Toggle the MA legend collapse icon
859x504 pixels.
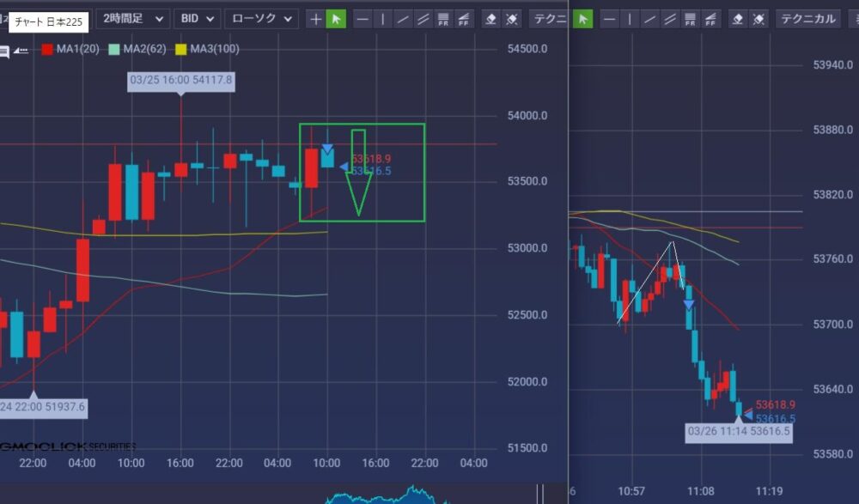coord(21,51)
